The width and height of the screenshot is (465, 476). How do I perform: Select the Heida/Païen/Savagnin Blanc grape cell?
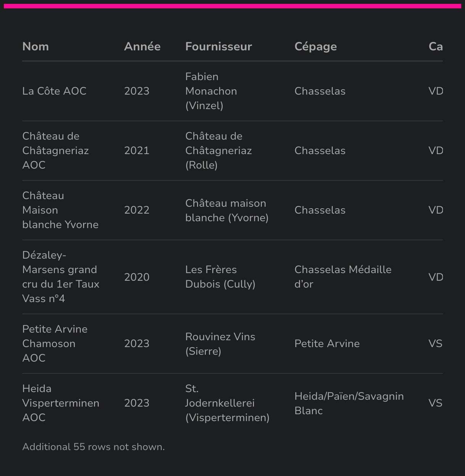click(x=349, y=403)
